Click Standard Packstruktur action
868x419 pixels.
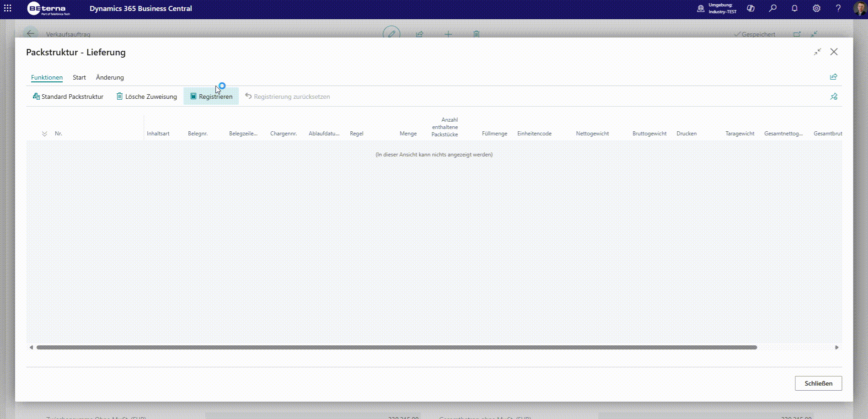tap(68, 97)
